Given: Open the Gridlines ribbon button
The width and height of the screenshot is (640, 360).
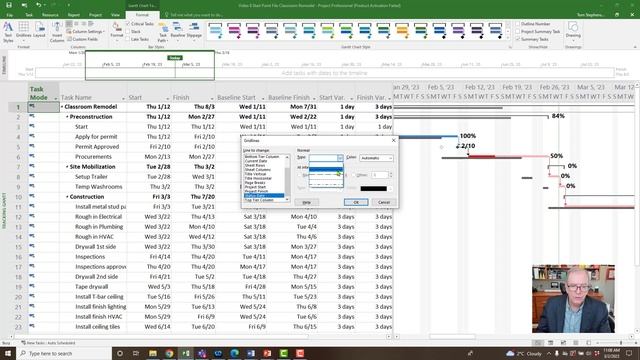Looking at the screenshot, I should [24, 32].
